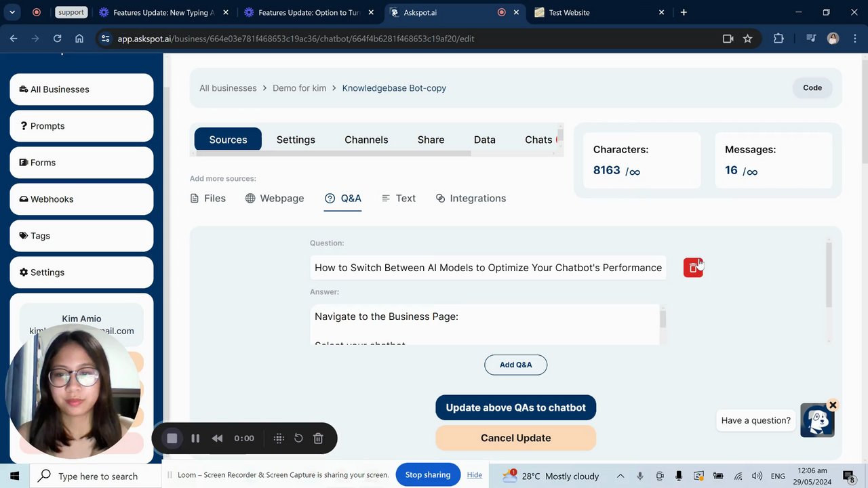The width and height of the screenshot is (868, 488).
Task: Close the 'Have a question?' chat widget
Action: click(833, 405)
